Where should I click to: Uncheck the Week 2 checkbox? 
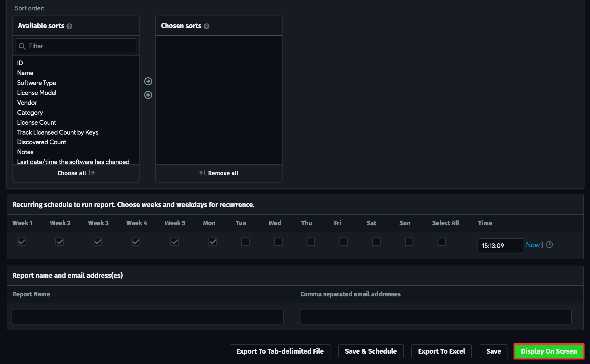60,242
